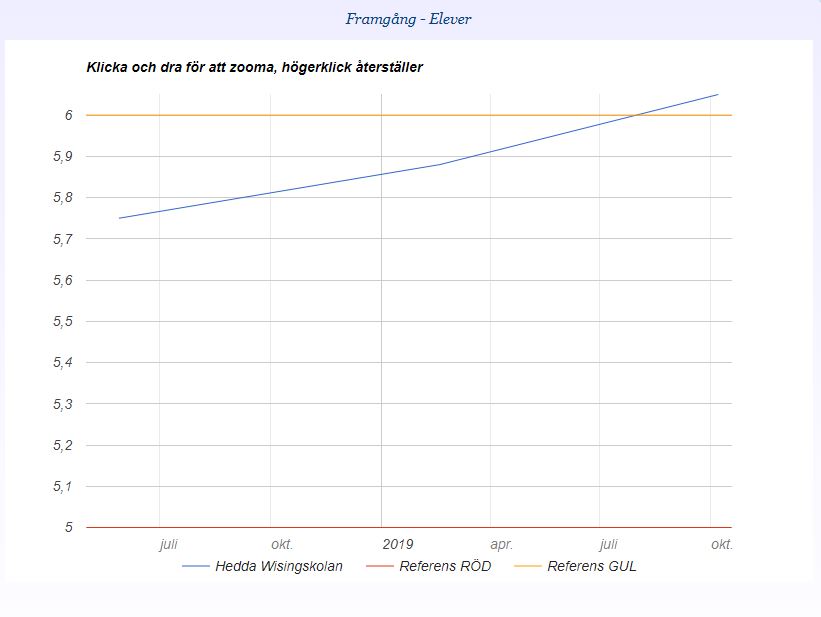This screenshot has width=821, height=617.
Task: Click the right end of the blue data line
Action: [718, 95]
